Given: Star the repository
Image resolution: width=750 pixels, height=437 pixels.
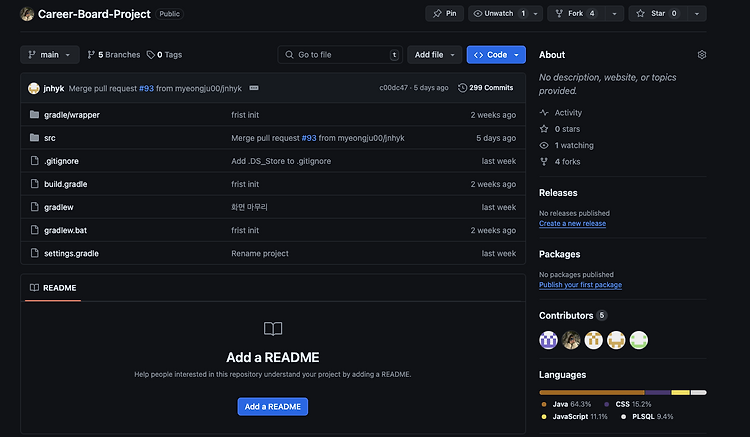Looking at the screenshot, I should (x=658, y=13).
